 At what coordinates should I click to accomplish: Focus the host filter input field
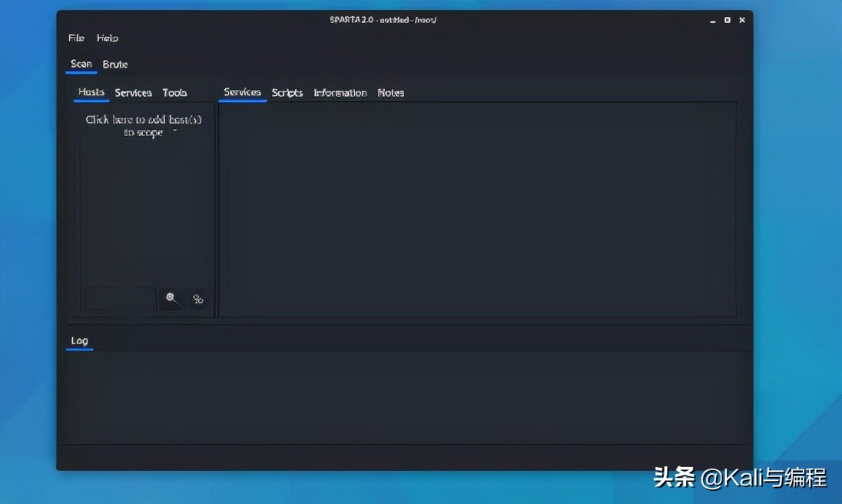pyautogui.click(x=118, y=299)
